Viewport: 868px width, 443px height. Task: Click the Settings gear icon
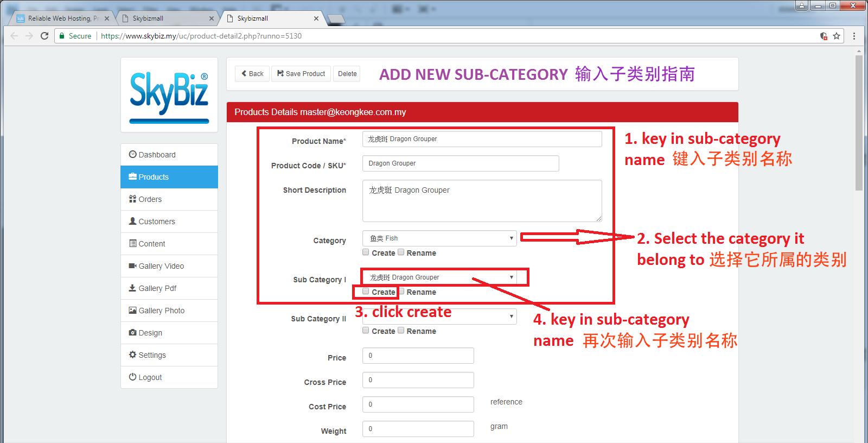[x=132, y=355]
